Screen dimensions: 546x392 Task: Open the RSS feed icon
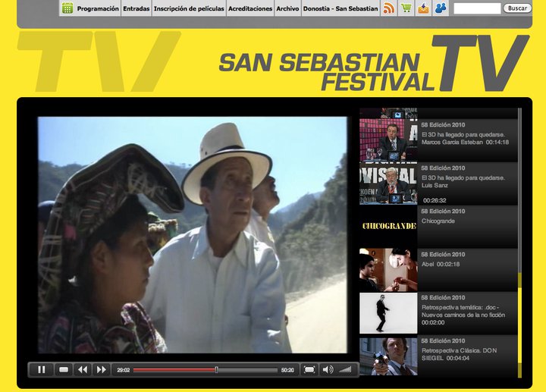[x=388, y=8]
